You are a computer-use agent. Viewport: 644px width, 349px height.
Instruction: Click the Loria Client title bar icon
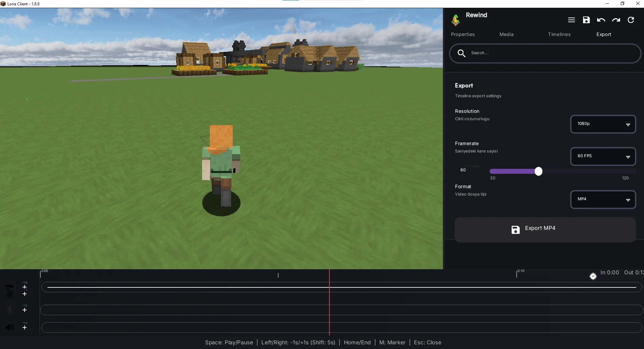click(x=3, y=4)
